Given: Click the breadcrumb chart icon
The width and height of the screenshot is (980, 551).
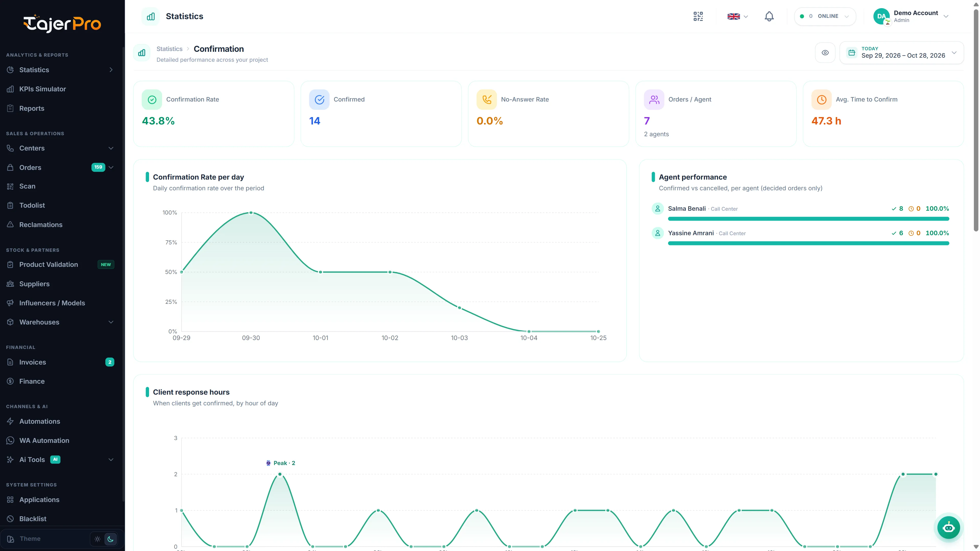Looking at the screenshot, I should pyautogui.click(x=142, y=53).
